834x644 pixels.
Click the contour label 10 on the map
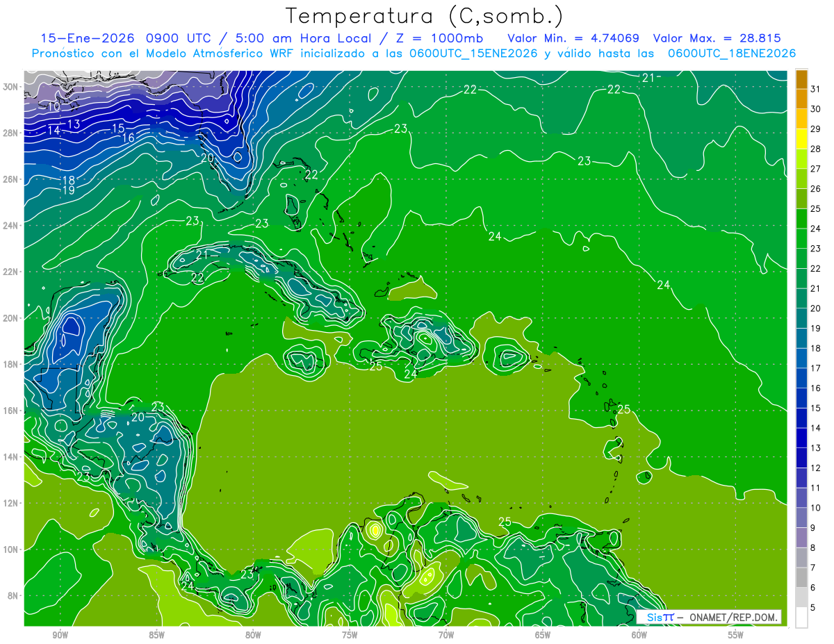(x=54, y=107)
